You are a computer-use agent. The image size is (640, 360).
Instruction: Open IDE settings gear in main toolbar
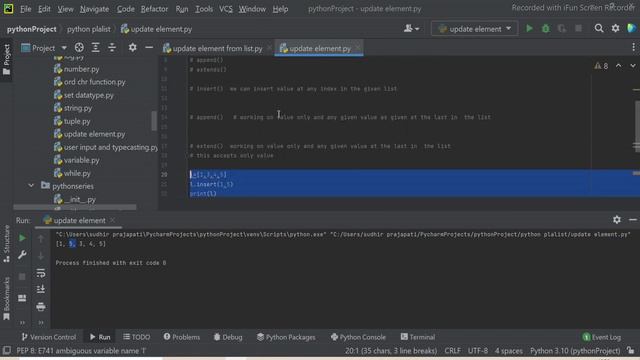(x=616, y=29)
